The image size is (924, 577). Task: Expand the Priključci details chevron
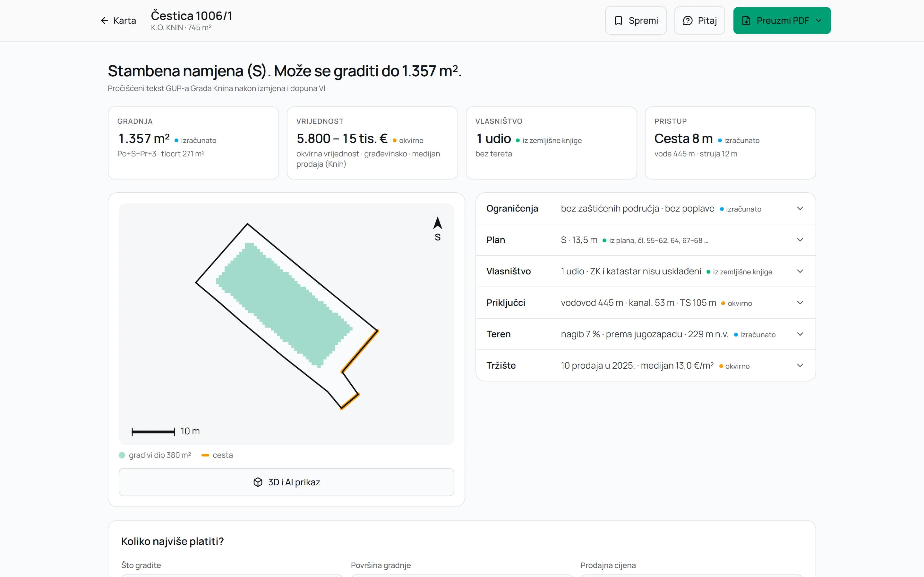pyautogui.click(x=800, y=303)
